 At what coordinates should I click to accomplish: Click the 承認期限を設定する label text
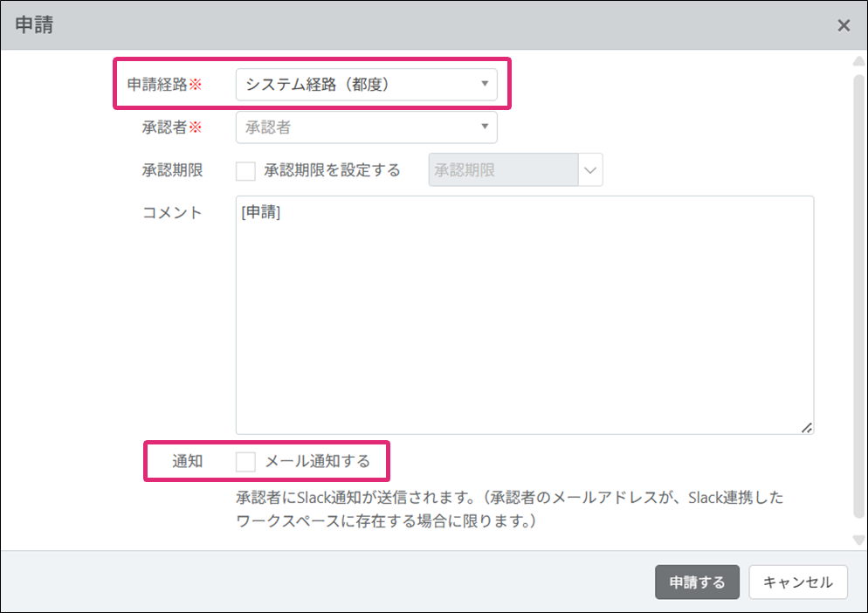[x=332, y=170]
